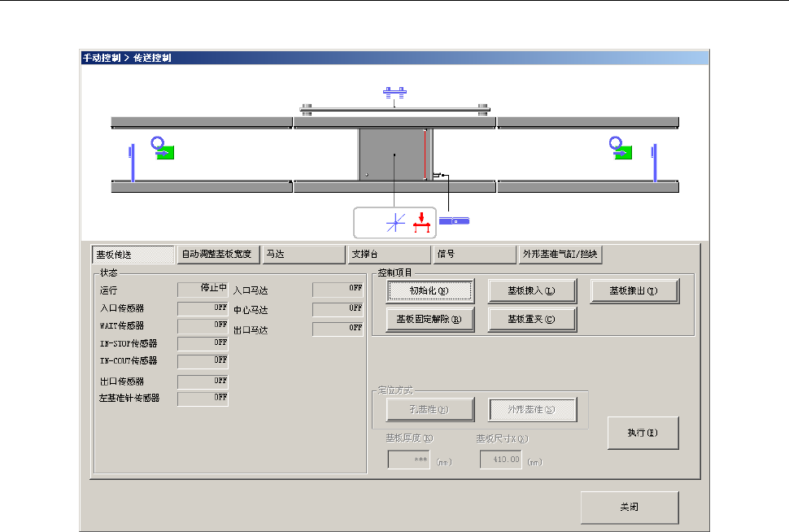Image resolution: width=789 pixels, height=532 pixels.
Task: Click the 关闭 button
Action: (x=630, y=508)
